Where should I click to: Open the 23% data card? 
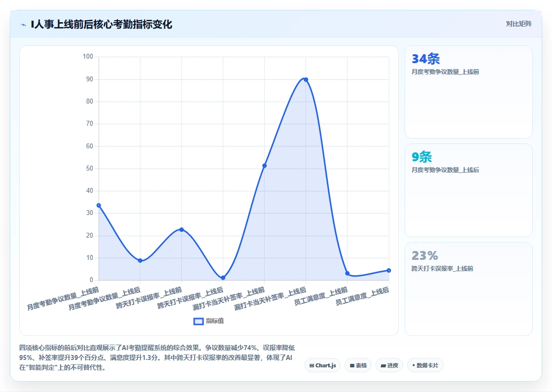(x=469, y=289)
